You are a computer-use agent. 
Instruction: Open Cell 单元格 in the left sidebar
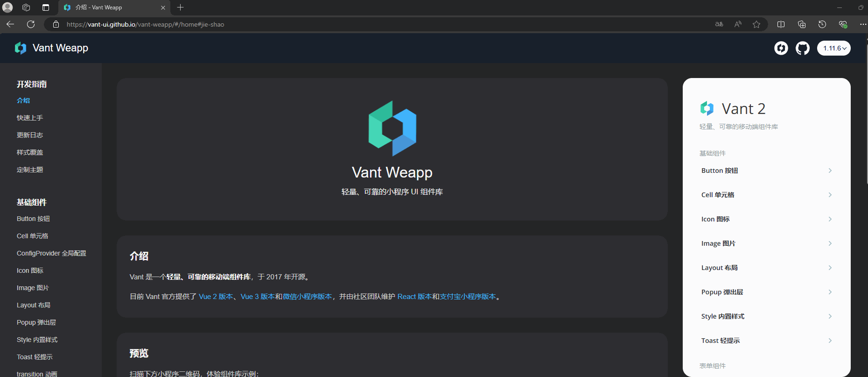[x=33, y=236]
